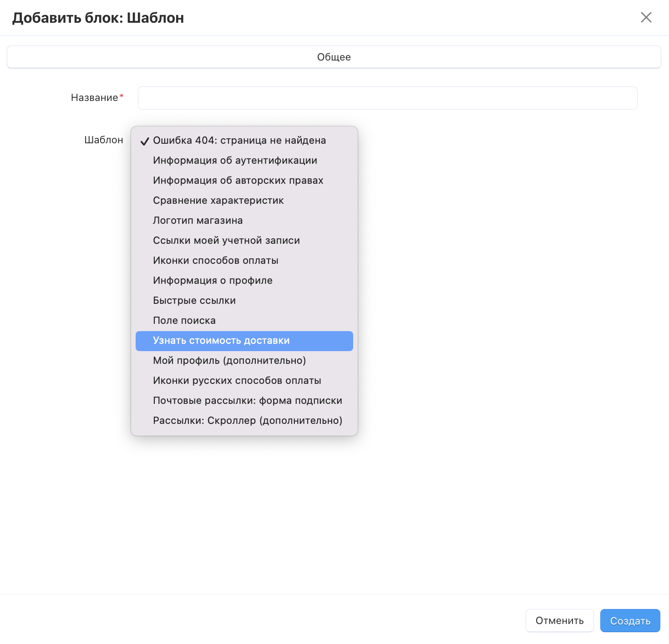Switch to the Общее tab
This screenshot has width=669, height=644.
click(334, 57)
